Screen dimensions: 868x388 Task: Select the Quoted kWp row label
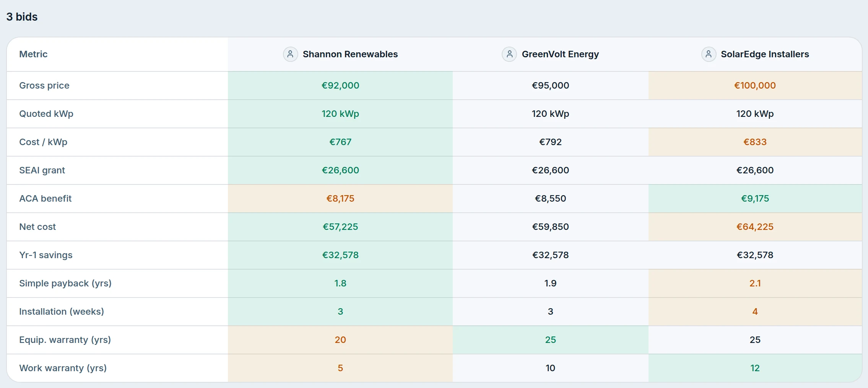46,114
